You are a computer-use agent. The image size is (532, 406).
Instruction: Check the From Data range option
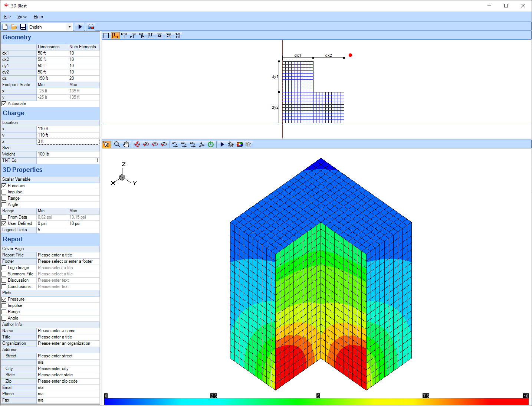pos(4,217)
